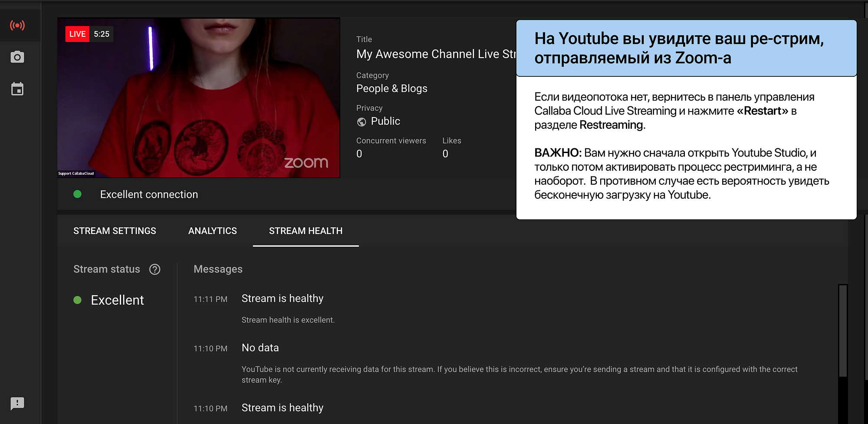Select the Stream Health tab
Screen dimensions: 868x424
click(x=306, y=231)
